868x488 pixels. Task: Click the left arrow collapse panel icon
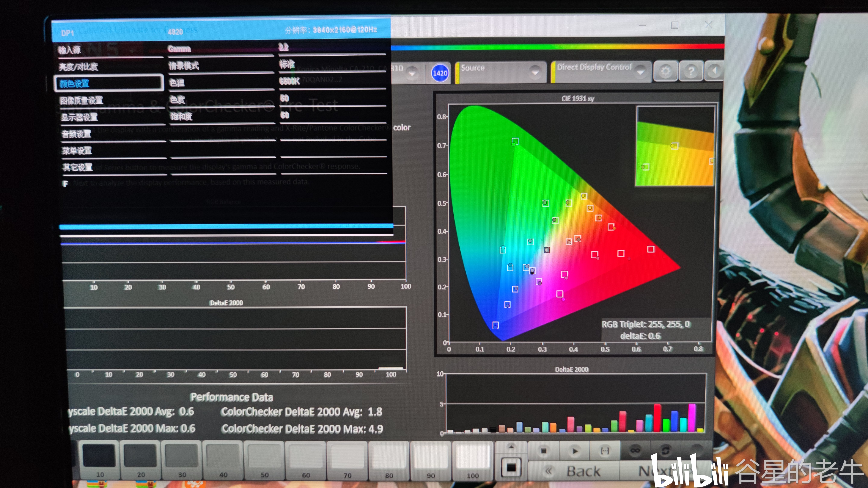714,71
